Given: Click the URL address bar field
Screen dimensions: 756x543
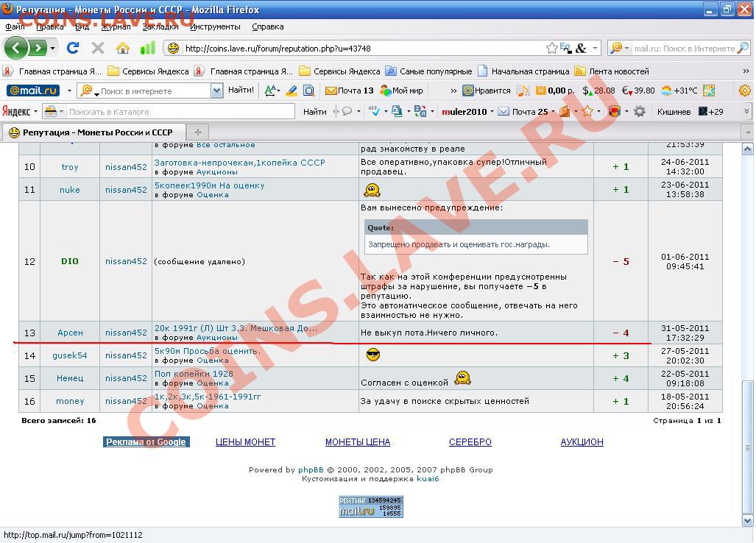Looking at the screenshot, I should coord(361,49).
